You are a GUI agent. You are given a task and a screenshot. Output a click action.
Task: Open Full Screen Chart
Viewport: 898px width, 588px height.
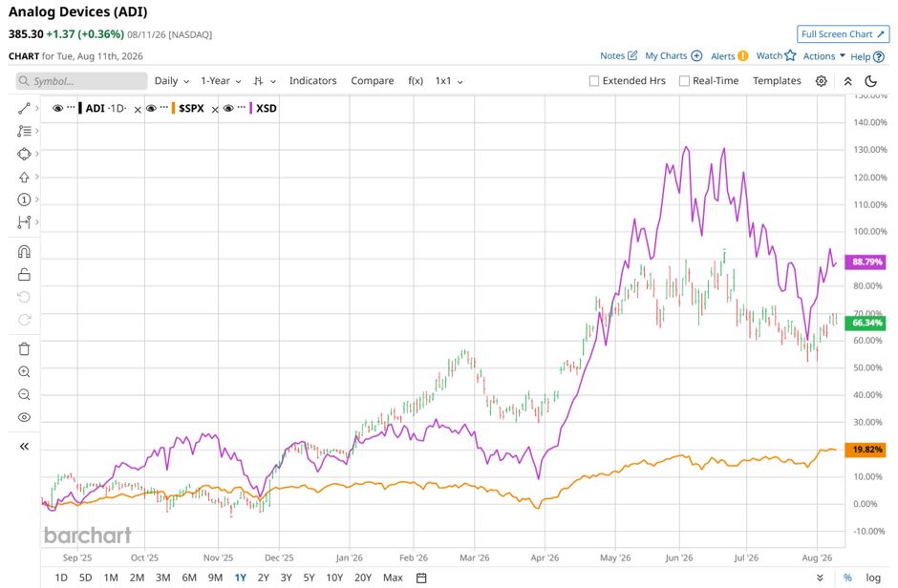coord(843,34)
